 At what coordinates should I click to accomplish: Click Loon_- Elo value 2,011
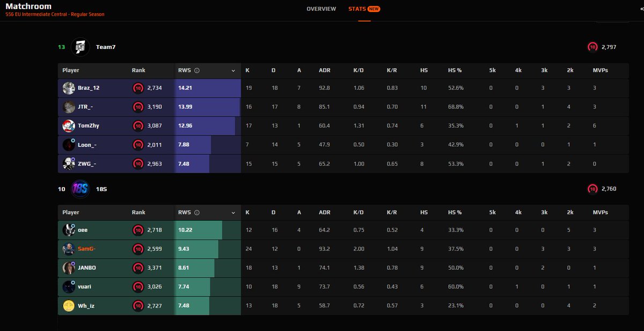(155, 145)
